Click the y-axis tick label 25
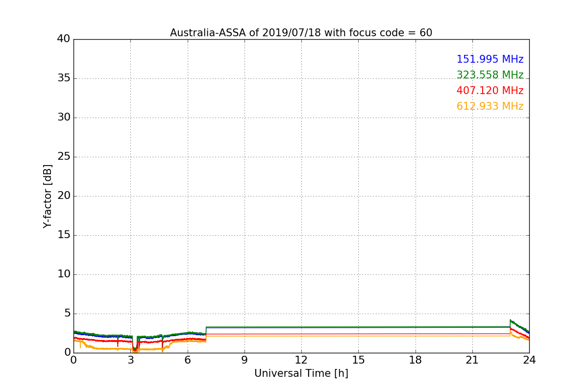Viewport: 588px width, 392px height. click(64, 157)
